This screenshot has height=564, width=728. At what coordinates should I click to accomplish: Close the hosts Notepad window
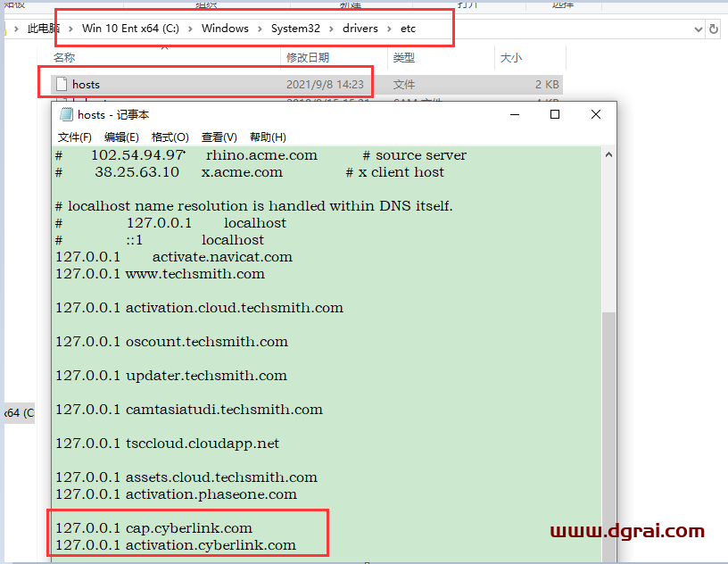(596, 115)
